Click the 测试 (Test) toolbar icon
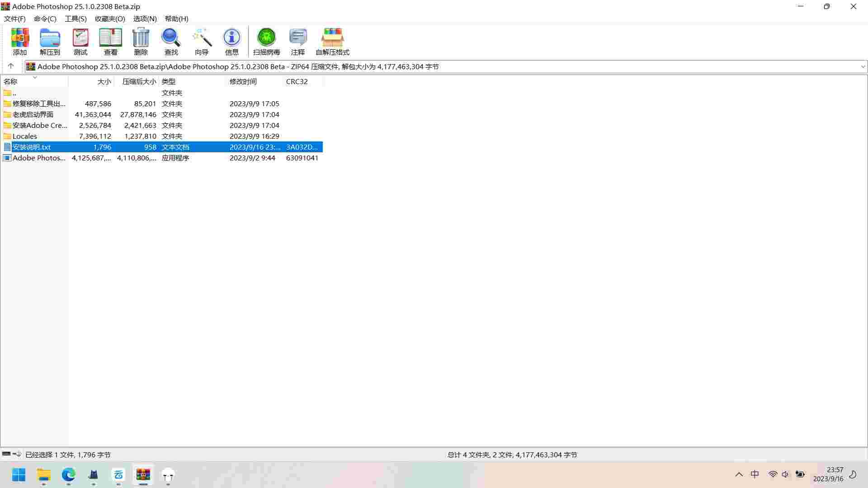868x488 pixels. coord(80,42)
